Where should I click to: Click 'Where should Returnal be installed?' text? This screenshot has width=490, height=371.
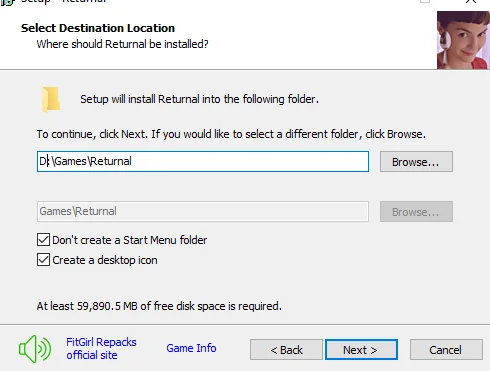tap(122, 44)
